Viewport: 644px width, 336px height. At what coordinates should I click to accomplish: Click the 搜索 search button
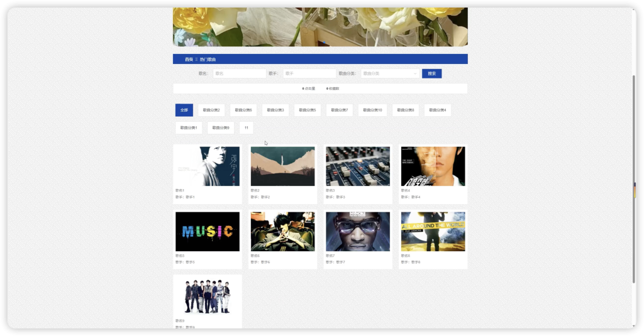pos(431,73)
